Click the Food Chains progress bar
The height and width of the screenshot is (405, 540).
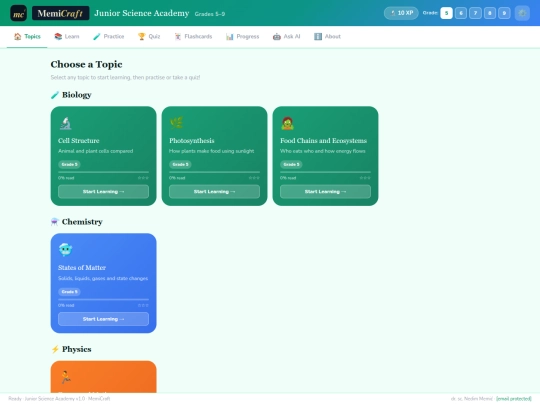click(325, 172)
